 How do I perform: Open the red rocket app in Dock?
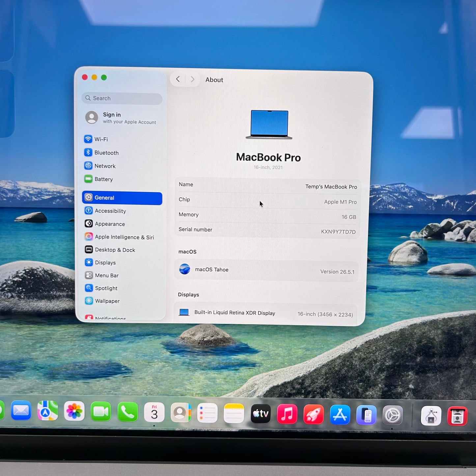point(314,414)
